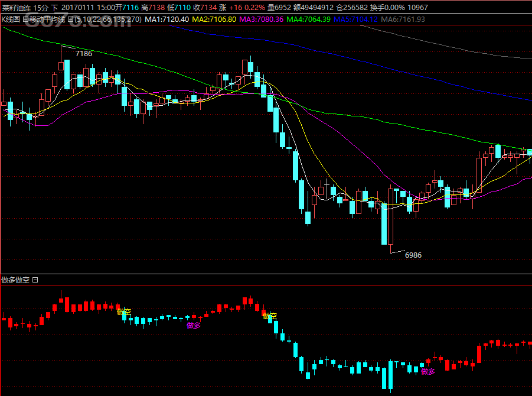Select the yellow MA2:7106.80 legend label
The width and height of the screenshot is (532, 396).
click(214, 20)
